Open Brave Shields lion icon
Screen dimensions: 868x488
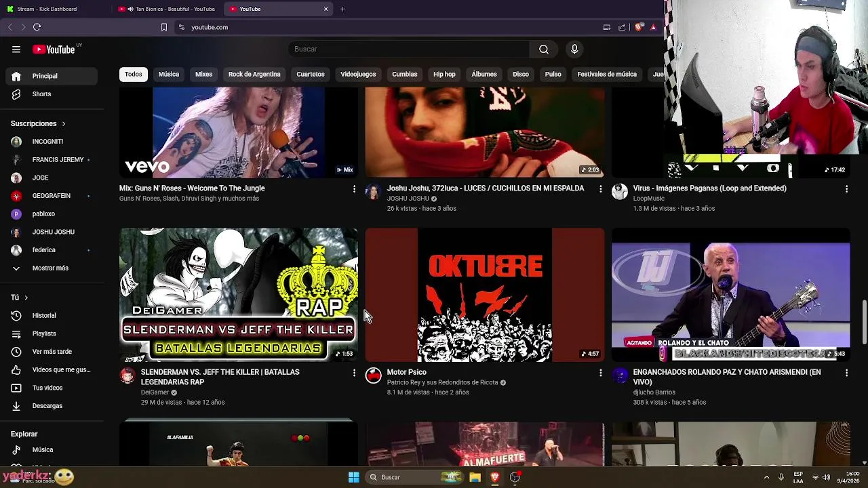[x=639, y=27]
